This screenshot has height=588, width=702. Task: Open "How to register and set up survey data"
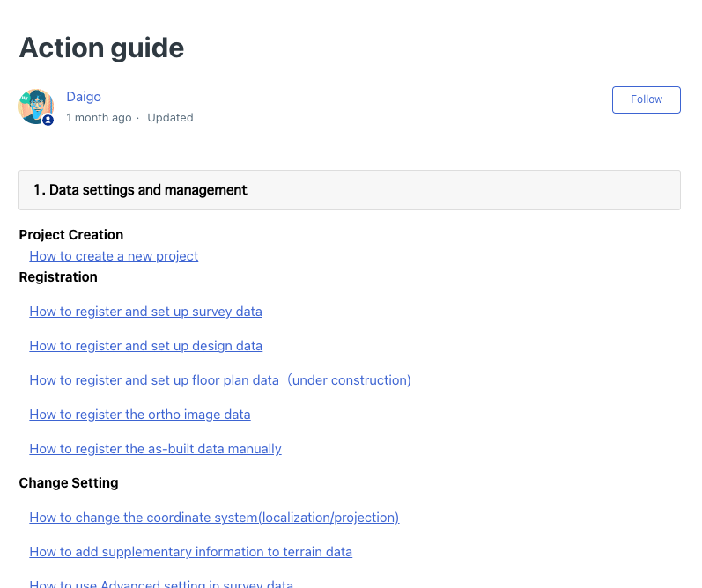[145, 312]
